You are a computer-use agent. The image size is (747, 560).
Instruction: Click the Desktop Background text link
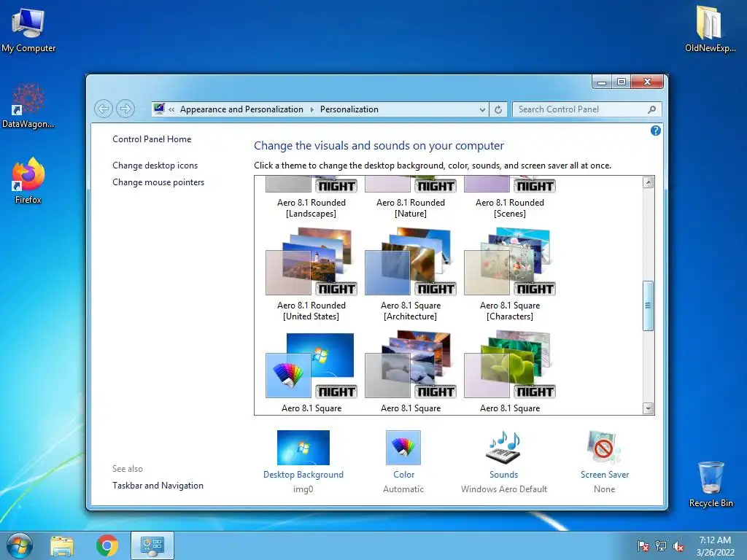[x=303, y=474]
